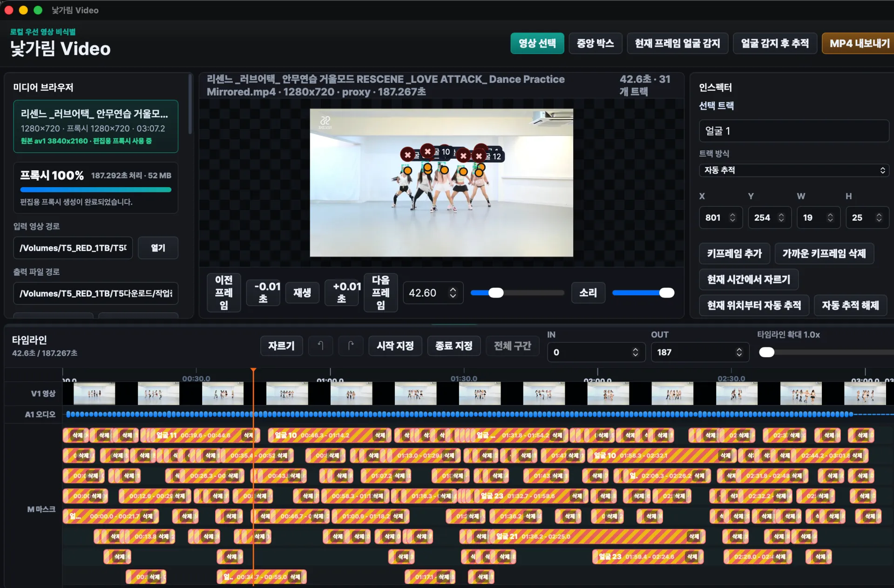
Task: Click the undo arrow icon in timeline toolbar
Action: pos(320,345)
